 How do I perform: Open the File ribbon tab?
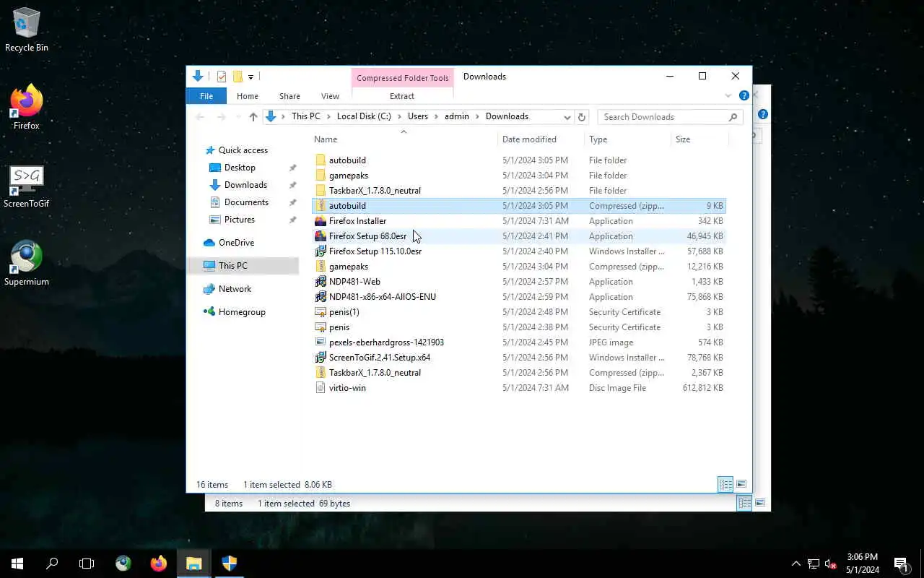click(x=206, y=96)
